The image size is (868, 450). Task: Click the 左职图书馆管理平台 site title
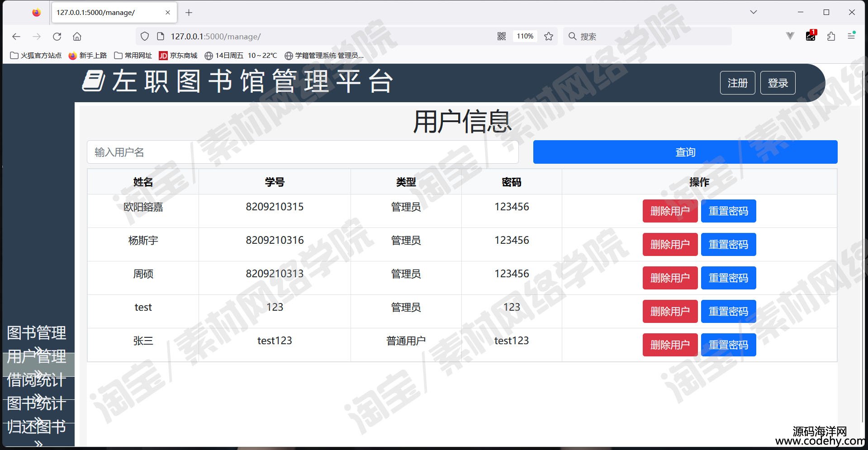point(252,81)
